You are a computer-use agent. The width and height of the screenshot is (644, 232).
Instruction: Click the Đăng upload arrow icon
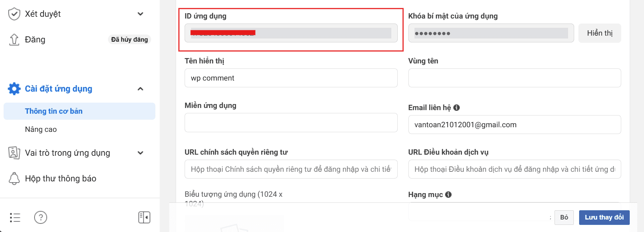point(14,39)
